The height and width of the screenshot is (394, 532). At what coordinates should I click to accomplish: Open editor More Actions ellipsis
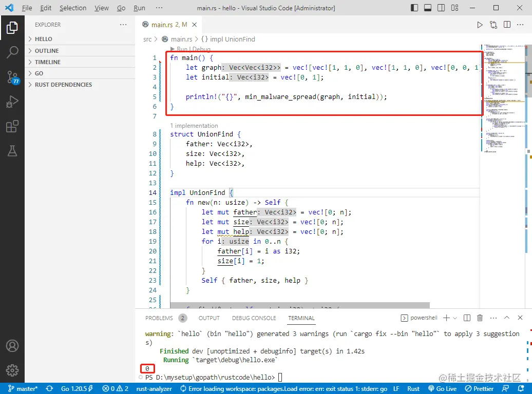[x=520, y=25]
